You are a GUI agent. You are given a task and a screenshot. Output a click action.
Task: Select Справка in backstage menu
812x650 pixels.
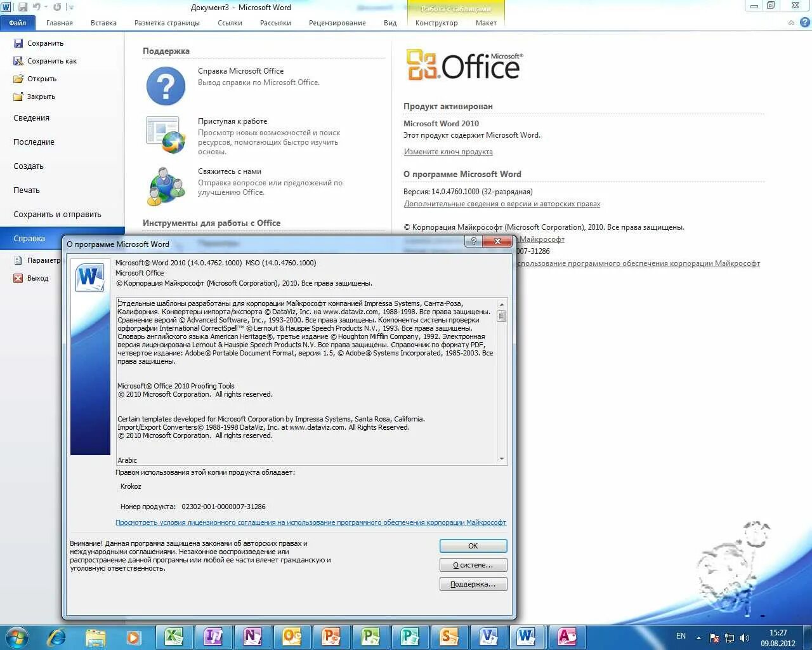pyautogui.click(x=62, y=239)
